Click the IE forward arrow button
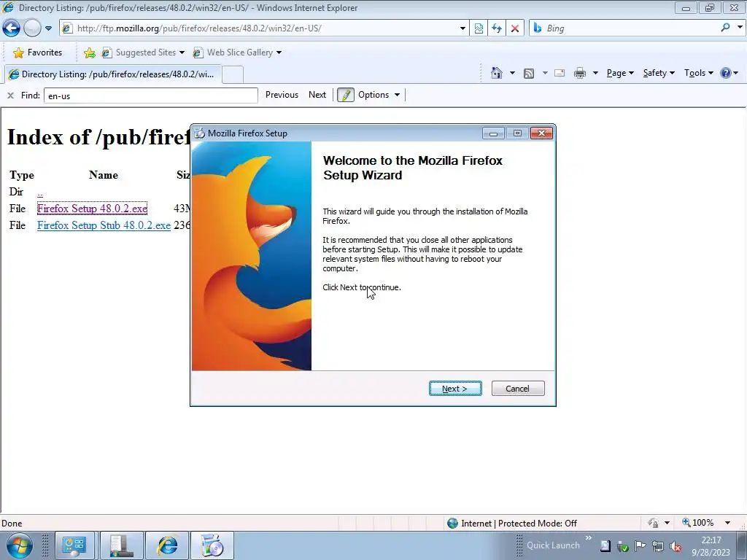The image size is (747, 560). pos(32,28)
